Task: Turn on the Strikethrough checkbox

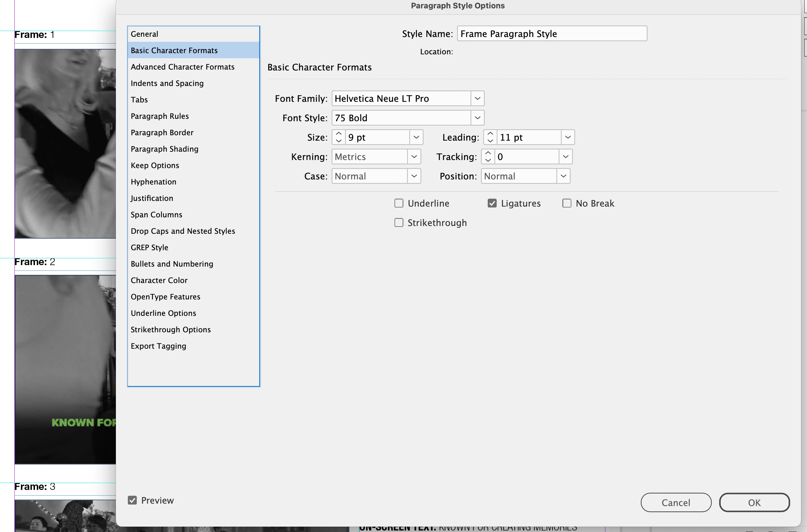Action: click(x=399, y=223)
